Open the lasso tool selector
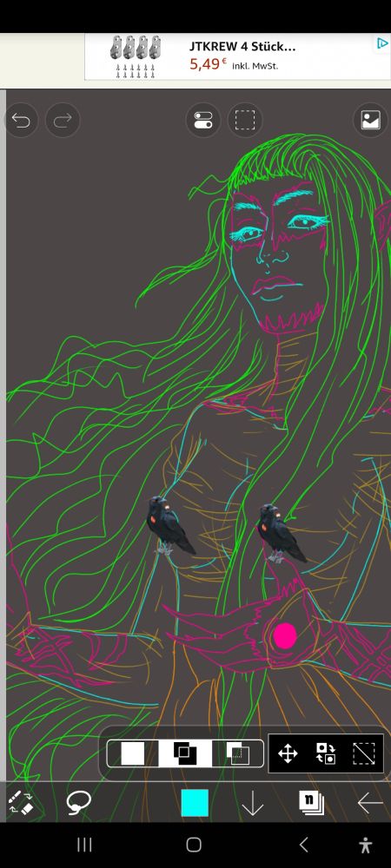Screen dimensions: 391x868 coord(79,803)
